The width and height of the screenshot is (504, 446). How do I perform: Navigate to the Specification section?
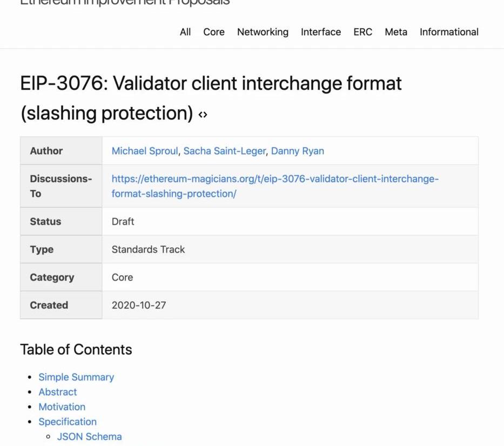tap(68, 422)
